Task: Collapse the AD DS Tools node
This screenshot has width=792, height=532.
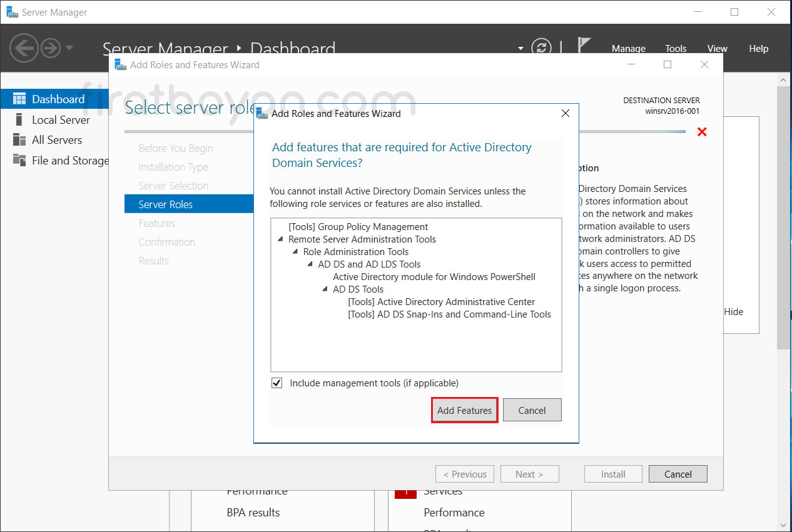Action: coord(325,289)
